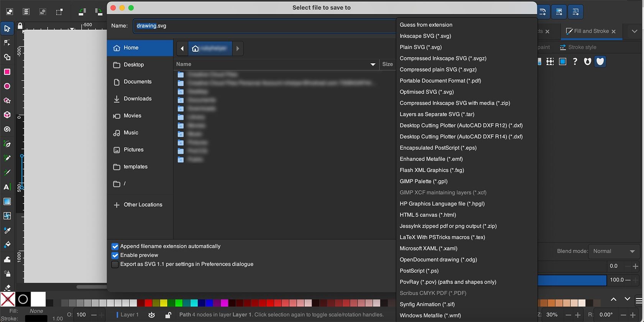Toggle Layer 1 visibility eye icon
644x322 pixels.
pos(152,315)
